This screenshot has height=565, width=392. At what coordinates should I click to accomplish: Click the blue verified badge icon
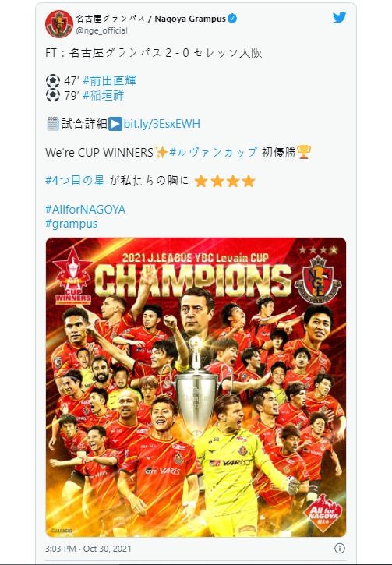point(232,19)
